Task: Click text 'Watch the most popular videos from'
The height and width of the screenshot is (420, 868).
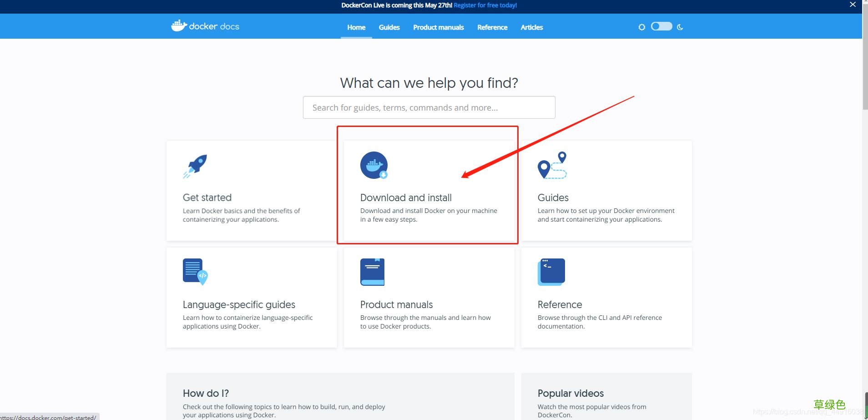Action: click(592, 407)
